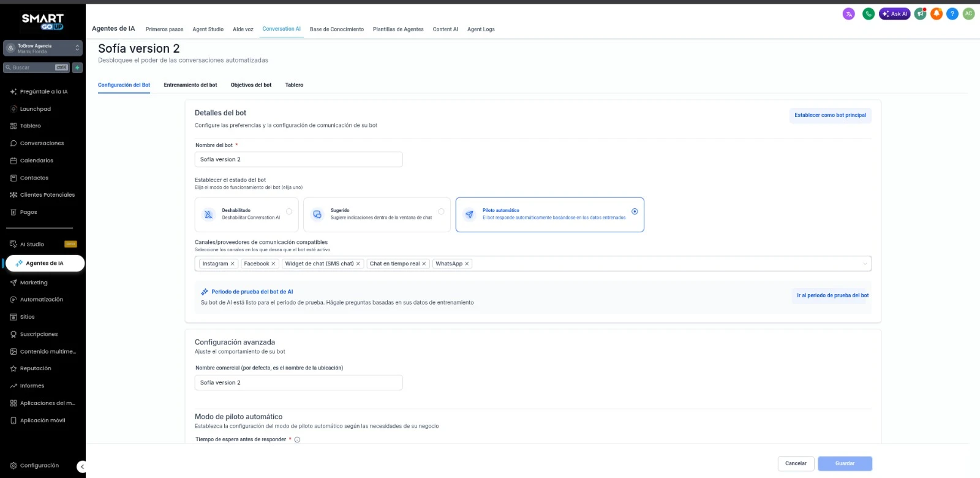980x478 pixels.
Task: Switch to the bot Tablero tab
Action: pyautogui.click(x=294, y=85)
